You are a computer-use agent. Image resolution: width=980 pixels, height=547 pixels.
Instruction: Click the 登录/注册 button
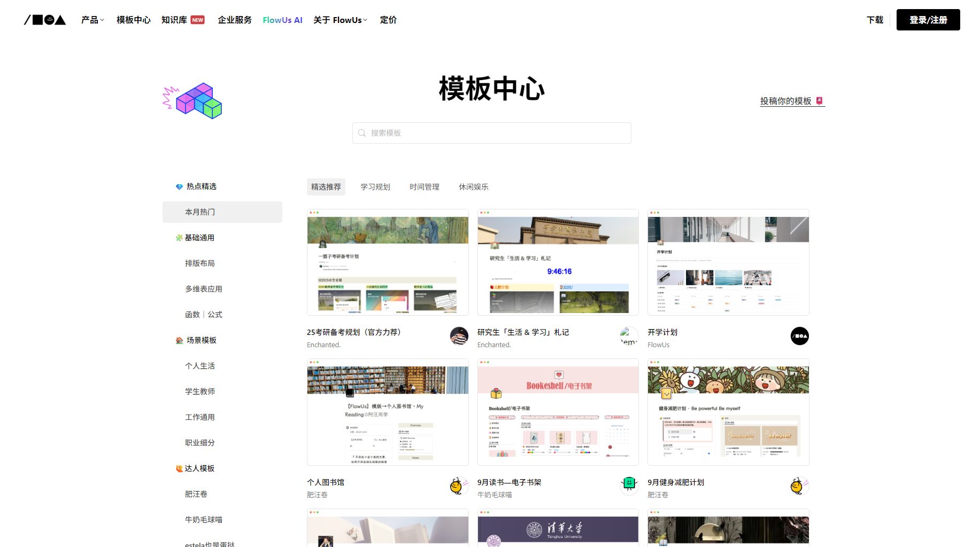[x=928, y=19]
